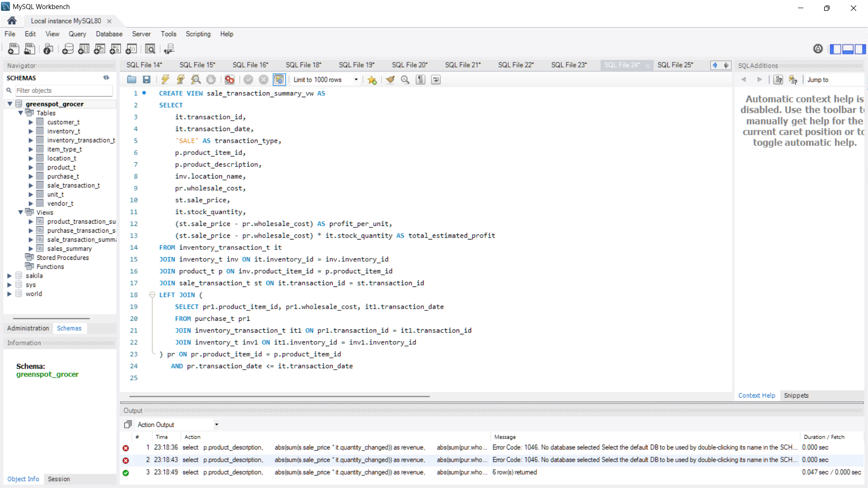Toggle continue-on-error execution icon

pyautogui.click(x=230, y=80)
